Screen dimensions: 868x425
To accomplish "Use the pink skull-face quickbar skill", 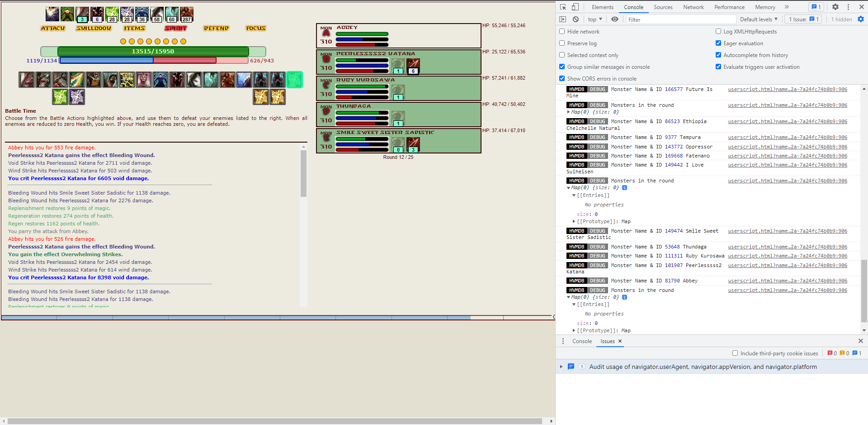I will coord(144,80).
